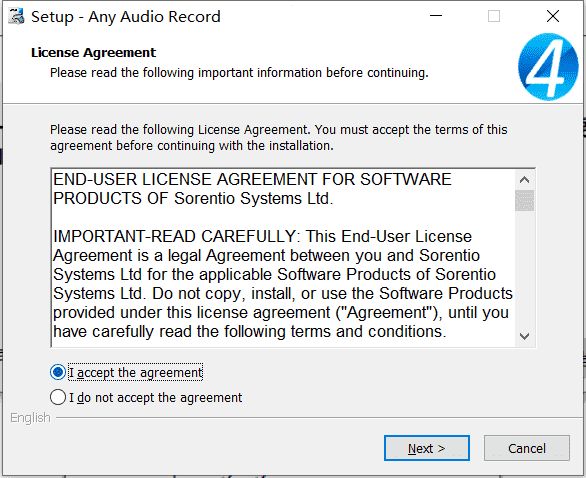Select the do not accept radio circle
586x478 pixels.
tap(58, 397)
